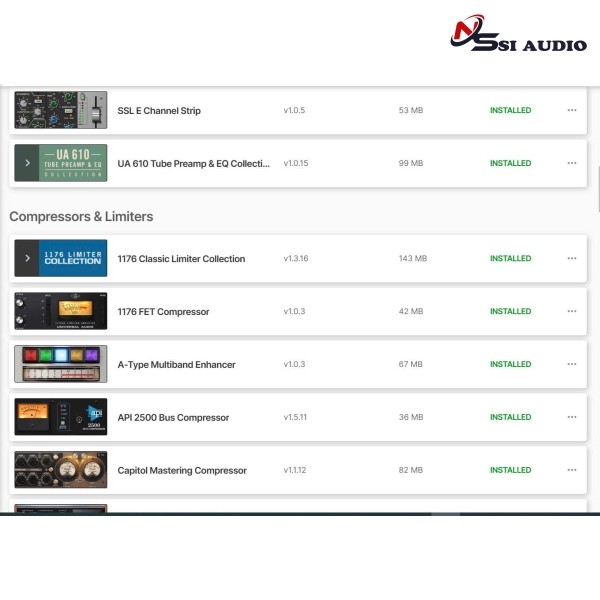Click the 143 MB size value
This screenshot has height=600, width=600.
tap(412, 258)
